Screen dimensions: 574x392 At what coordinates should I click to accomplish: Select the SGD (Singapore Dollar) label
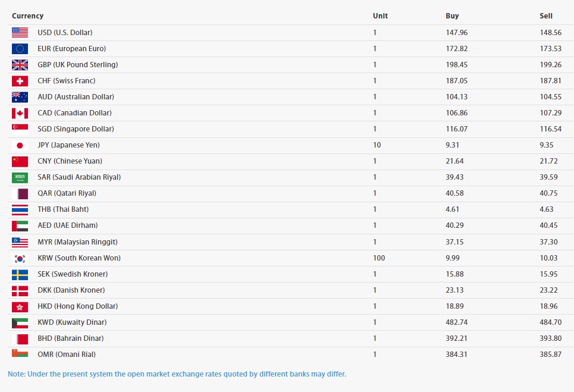pos(76,129)
